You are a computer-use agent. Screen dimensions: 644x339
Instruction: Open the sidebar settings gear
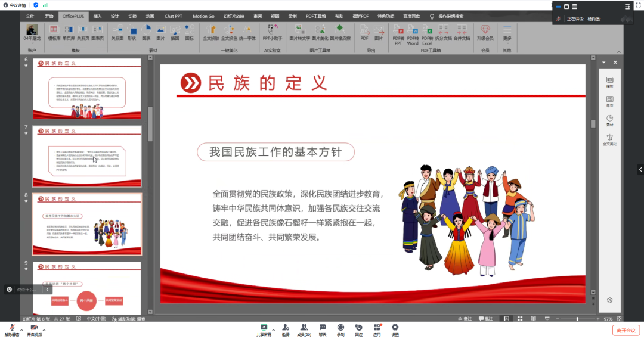pyautogui.click(x=609, y=300)
